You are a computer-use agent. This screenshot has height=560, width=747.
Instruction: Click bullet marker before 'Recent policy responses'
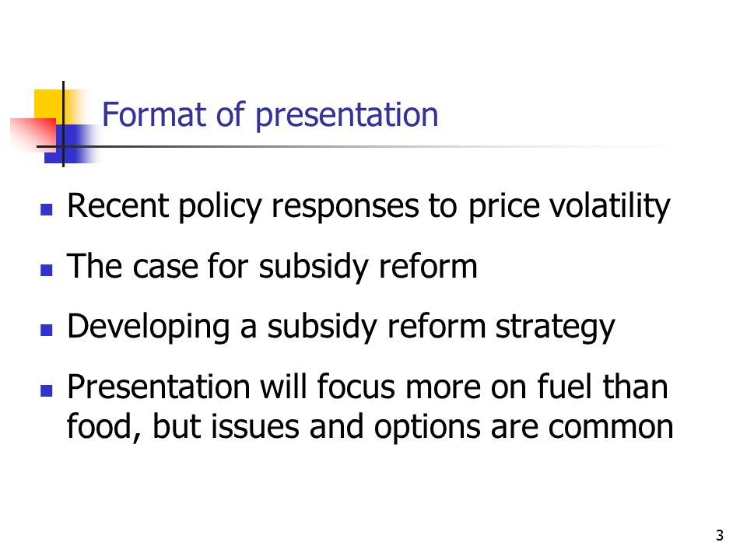[46, 209]
